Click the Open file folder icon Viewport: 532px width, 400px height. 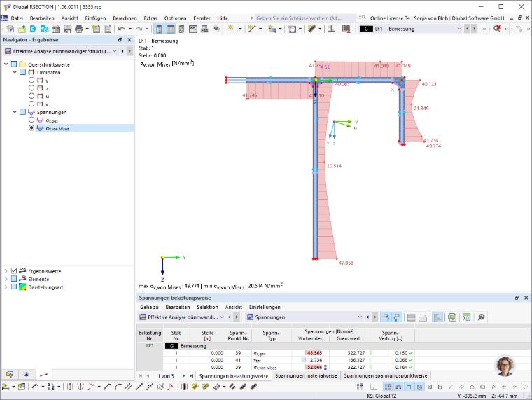pyautogui.click(x=22, y=29)
